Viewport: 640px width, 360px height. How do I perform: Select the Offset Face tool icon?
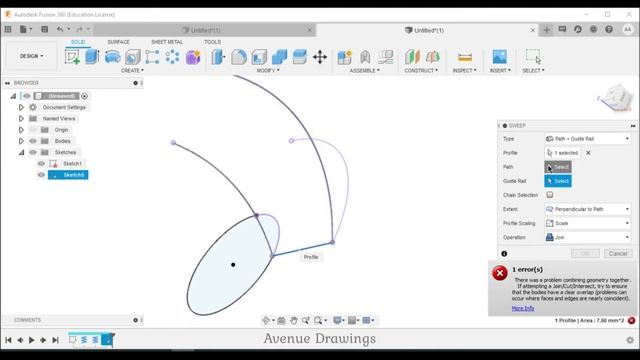tap(299, 57)
